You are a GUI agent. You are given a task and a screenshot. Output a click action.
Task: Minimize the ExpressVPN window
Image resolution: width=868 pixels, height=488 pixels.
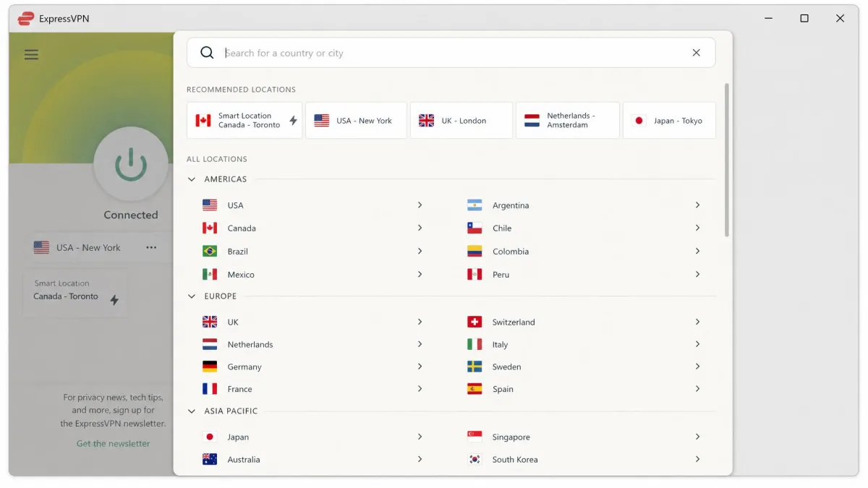[x=768, y=18]
